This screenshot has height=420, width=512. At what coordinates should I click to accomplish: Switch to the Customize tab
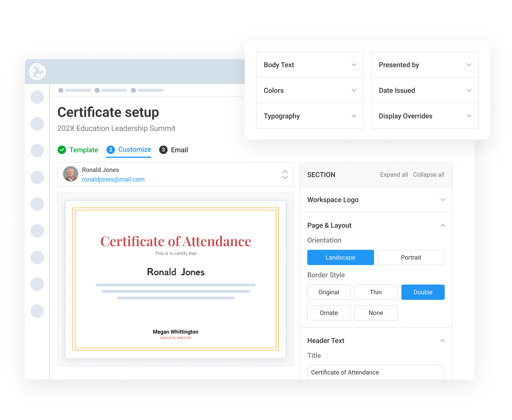(129, 150)
